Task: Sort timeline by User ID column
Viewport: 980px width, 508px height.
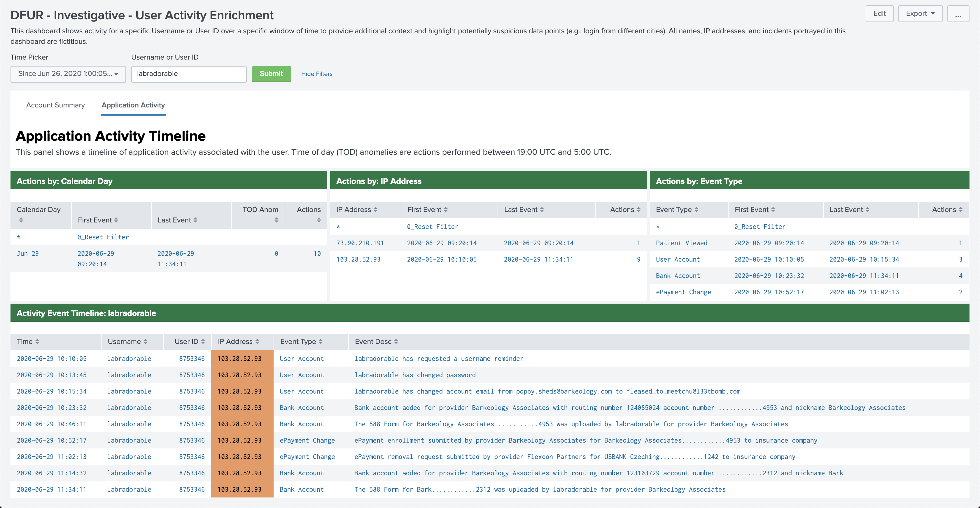Action: 203,342
